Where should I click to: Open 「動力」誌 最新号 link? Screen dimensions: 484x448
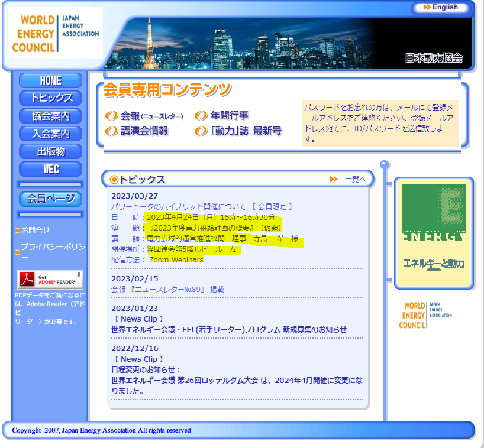pyautogui.click(x=246, y=131)
